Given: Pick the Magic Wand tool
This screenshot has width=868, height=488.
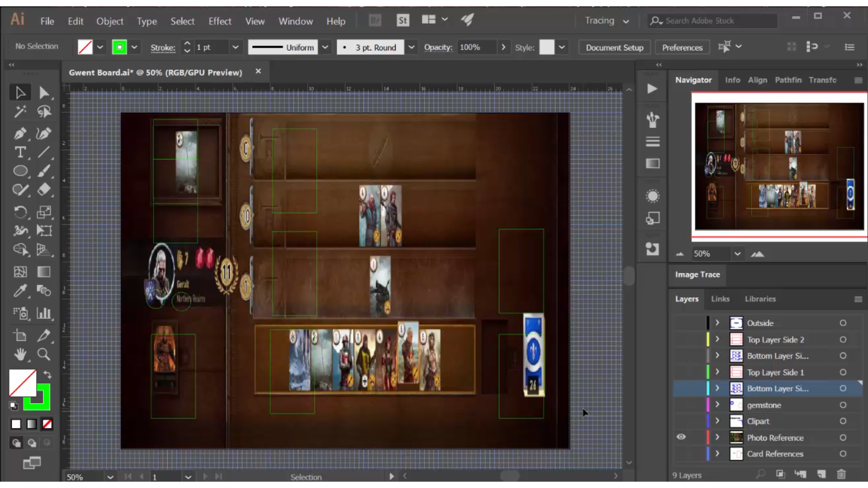Looking at the screenshot, I should (x=20, y=112).
